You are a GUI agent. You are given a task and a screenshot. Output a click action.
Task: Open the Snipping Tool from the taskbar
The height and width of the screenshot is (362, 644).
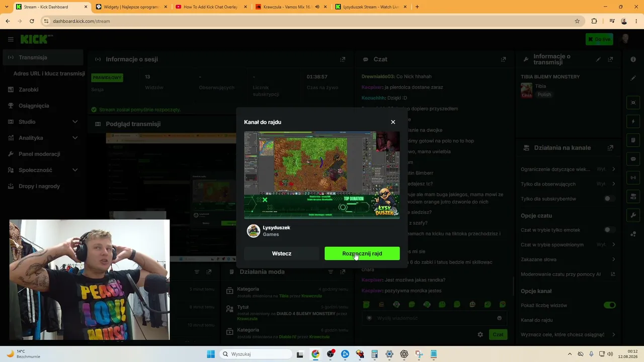419,354
